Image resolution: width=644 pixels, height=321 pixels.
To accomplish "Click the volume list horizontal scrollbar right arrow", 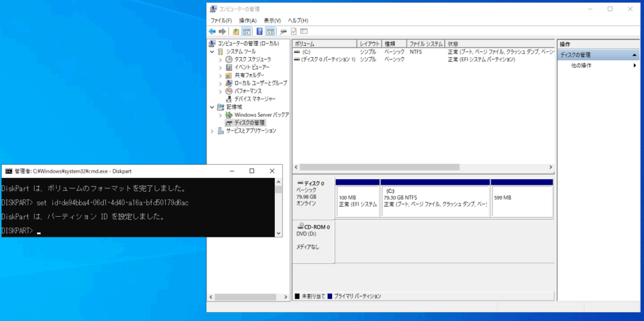I will 550,167.
